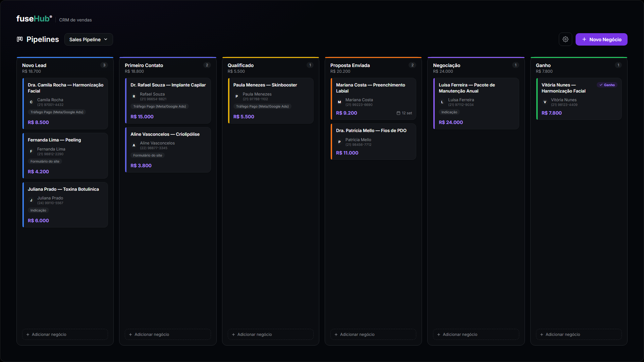Viewport: 644px width, 362px height.
Task: Open Juliana Prado Toxina Botulínica card
Action: tap(65, 204)
